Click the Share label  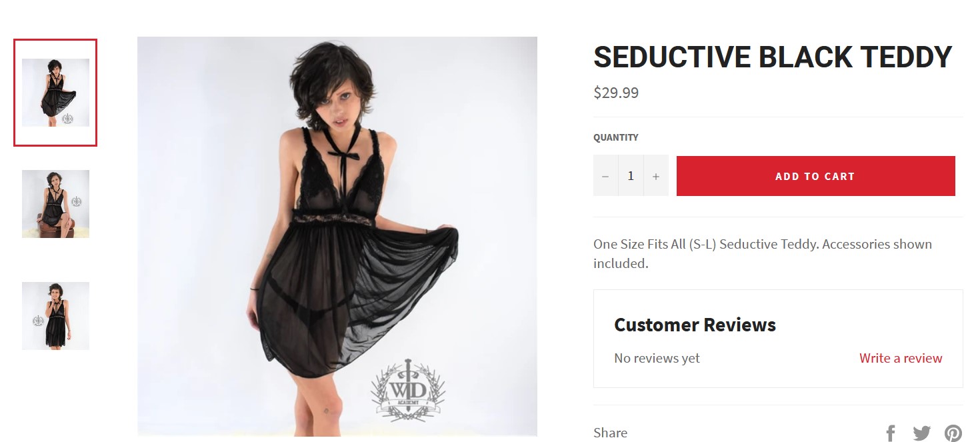pos(610,433)
